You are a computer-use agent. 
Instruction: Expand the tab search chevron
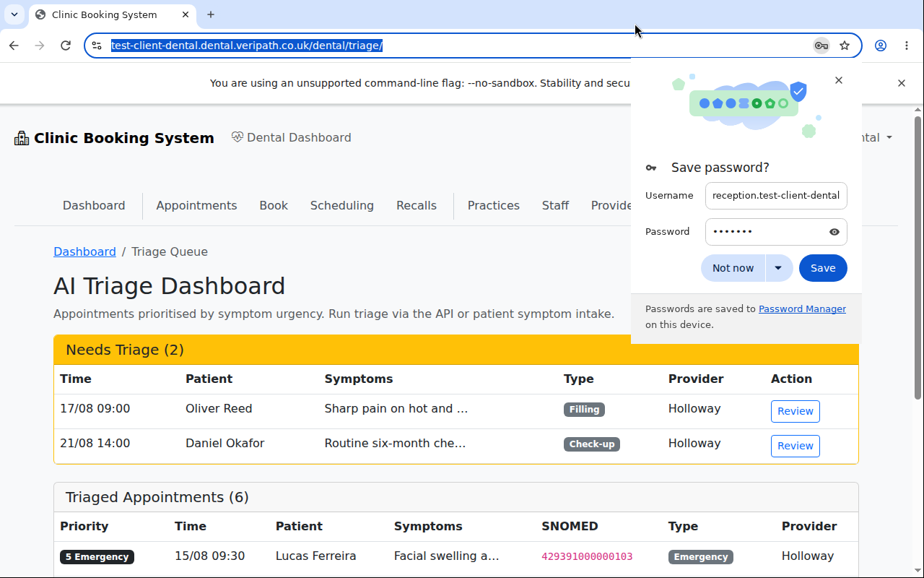(14, 14)
